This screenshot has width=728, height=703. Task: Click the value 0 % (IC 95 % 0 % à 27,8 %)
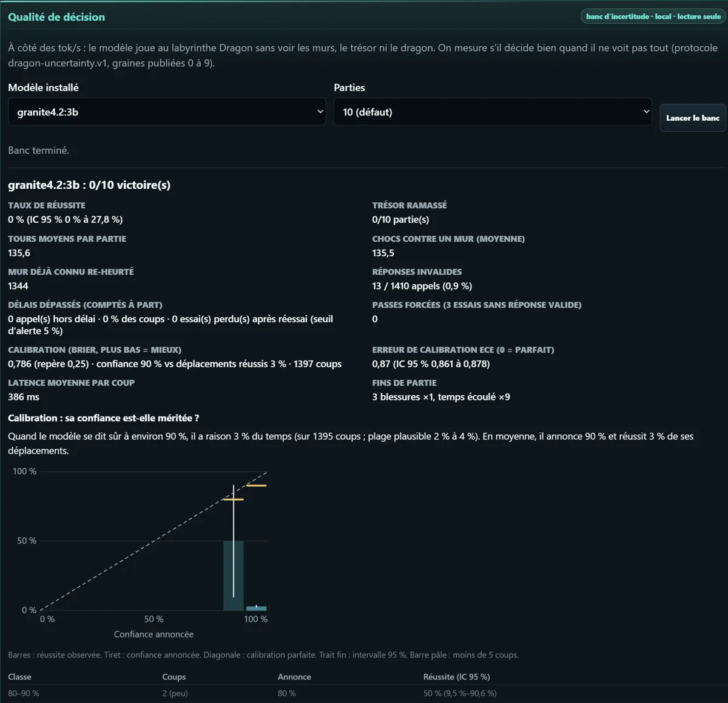click(x=66, y=220)
